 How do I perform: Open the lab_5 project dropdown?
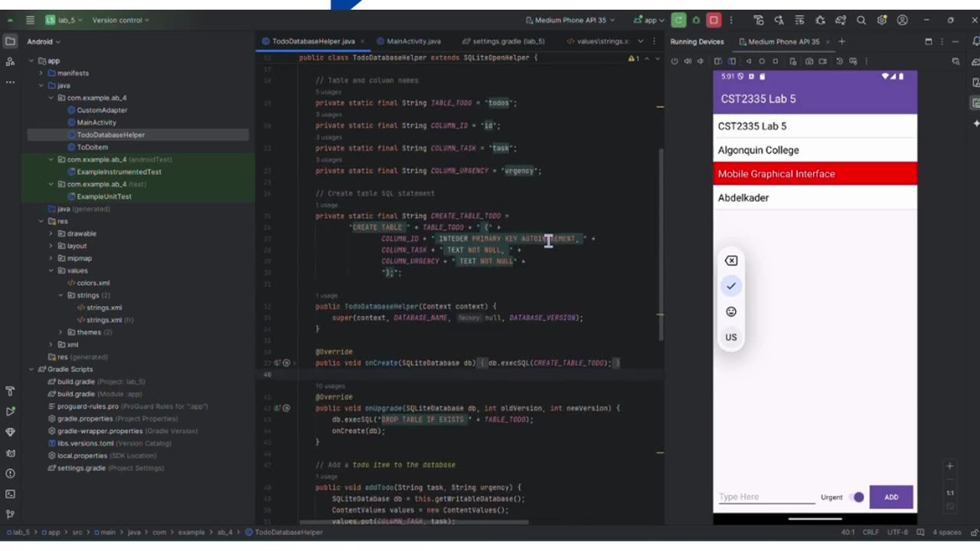tap(64, 20)
